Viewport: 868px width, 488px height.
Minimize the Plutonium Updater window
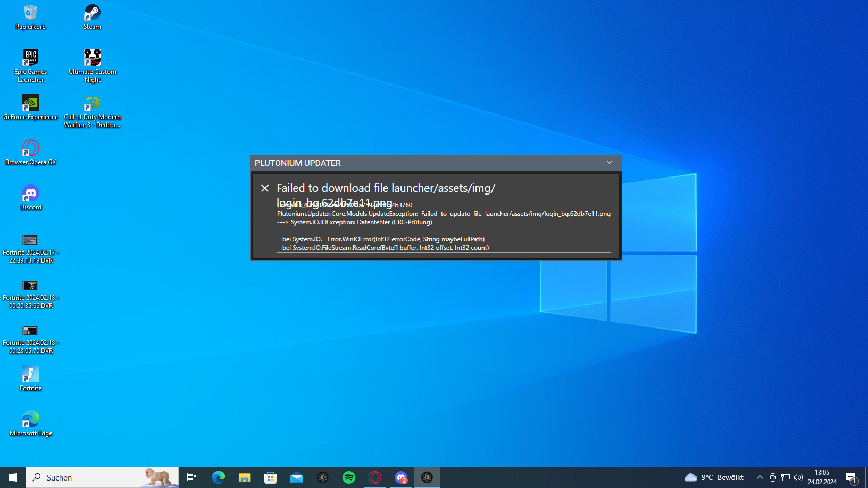[585, 163]
